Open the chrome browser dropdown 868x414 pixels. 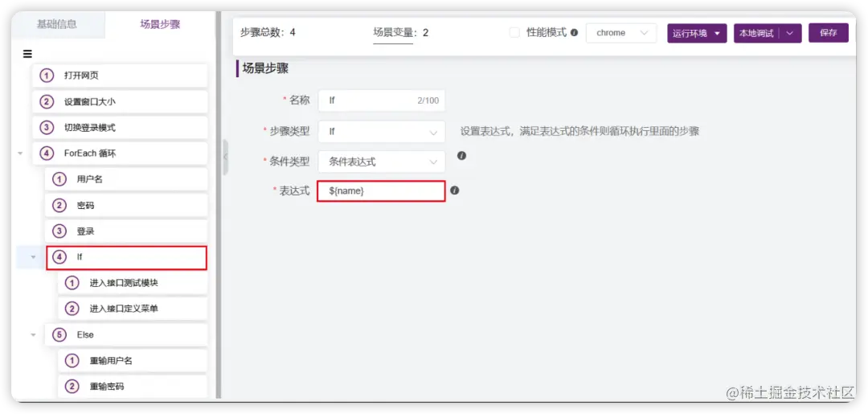tap(621, 33)
